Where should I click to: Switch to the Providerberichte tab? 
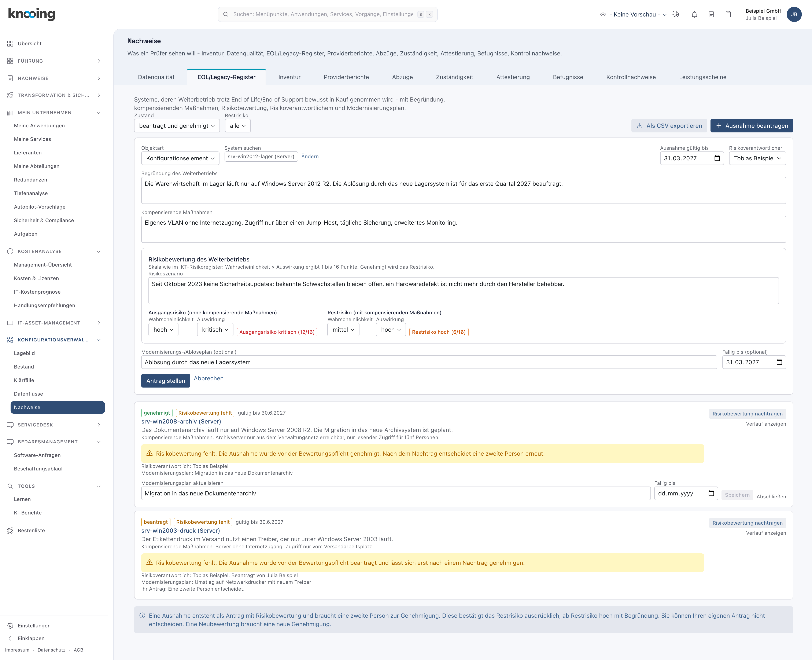[346, 77]
